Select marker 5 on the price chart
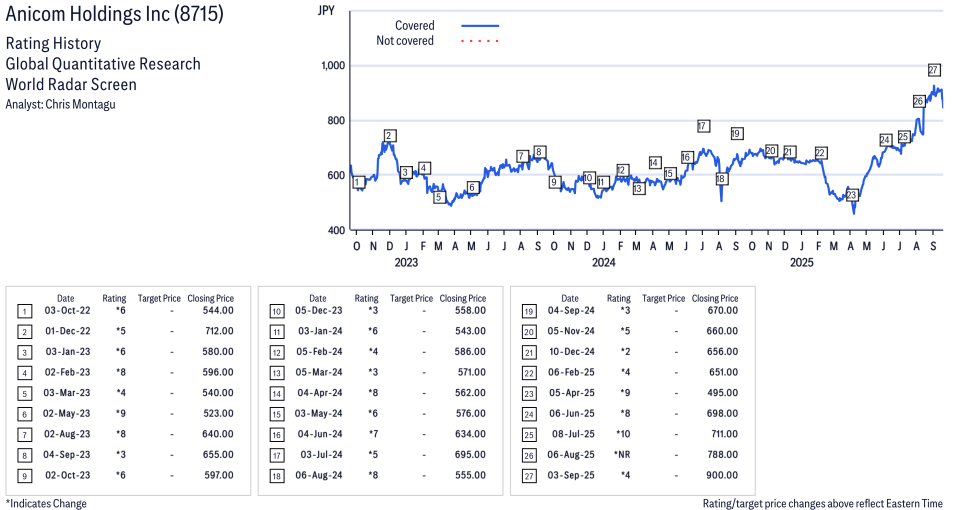 tap(438, 197)
